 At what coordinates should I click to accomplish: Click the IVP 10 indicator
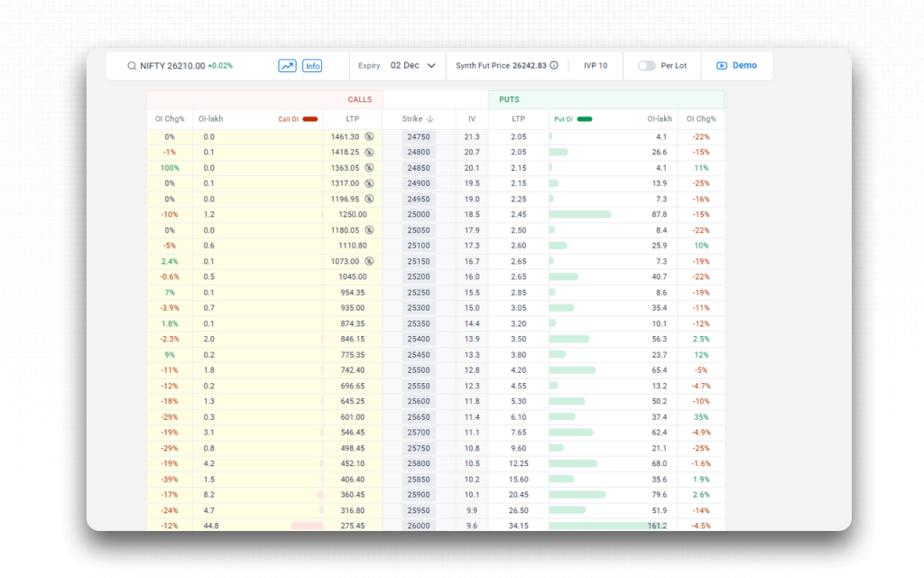pos(596,66)
